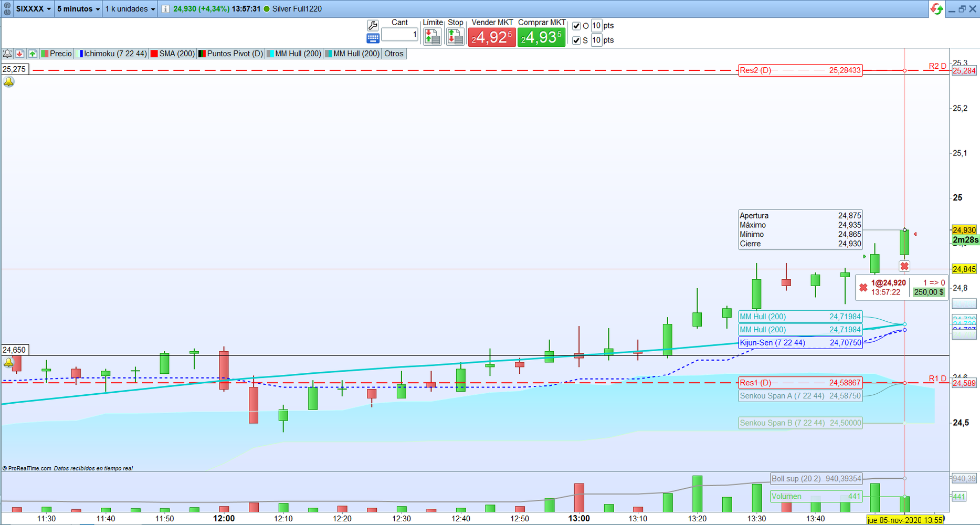Image resolution: width=980 pixels, height=525 pixels.
Task: Click the green status dot beside Silver Full1220
Action: 267,9
